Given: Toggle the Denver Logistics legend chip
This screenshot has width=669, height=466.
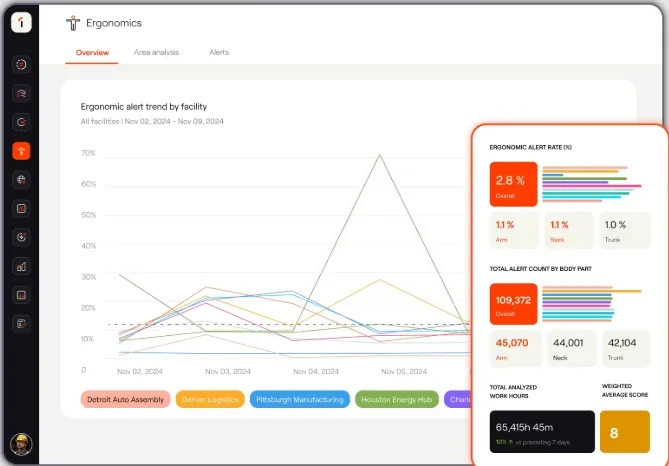Looking at the screenshot, I should pyautogui.click(x=210, y=399).
